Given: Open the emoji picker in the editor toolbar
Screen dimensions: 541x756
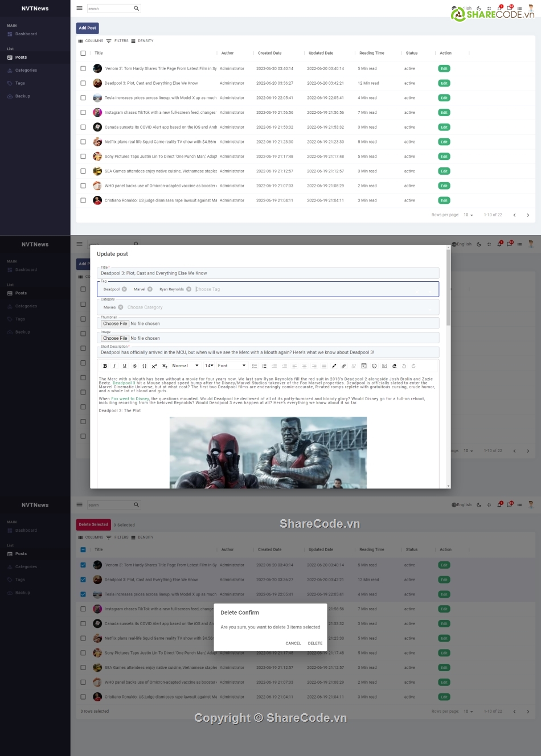Looking at the screenshot, I should click(374, 366).
